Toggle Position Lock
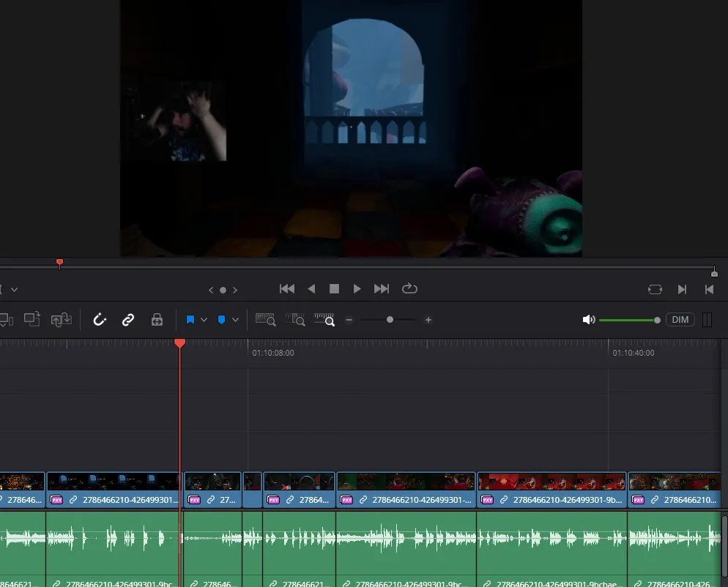 tap(157, 320)
